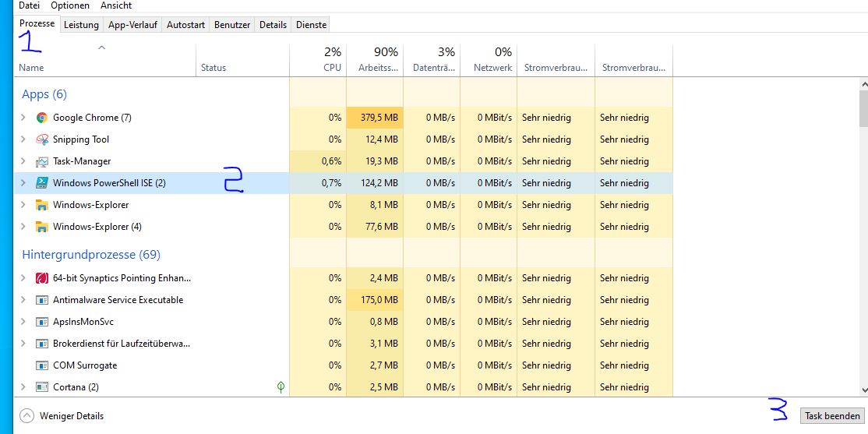The height and width of the screenshot is (434, 868).
Task: Switch to the Details tab
Action: 273,25
